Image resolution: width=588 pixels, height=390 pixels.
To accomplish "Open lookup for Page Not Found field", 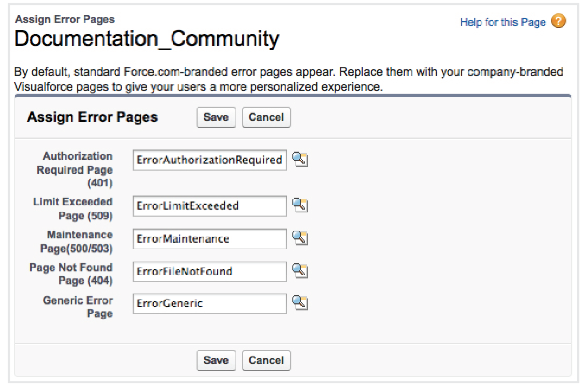I will [300, 271].
